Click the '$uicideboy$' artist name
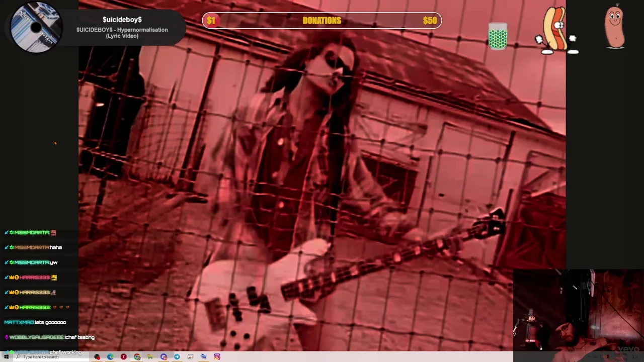This screenshot has width=644, height=362. pyautogui.click(x=122, y=20)
